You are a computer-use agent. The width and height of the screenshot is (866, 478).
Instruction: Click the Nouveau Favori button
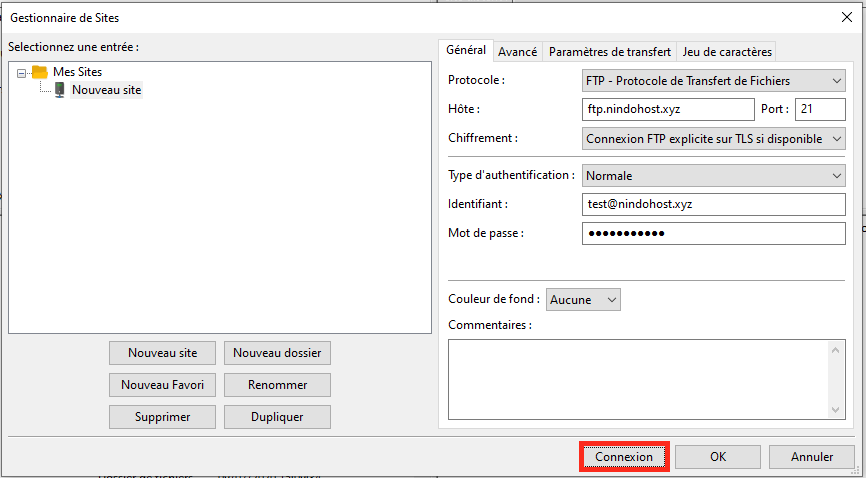[162, 385]
